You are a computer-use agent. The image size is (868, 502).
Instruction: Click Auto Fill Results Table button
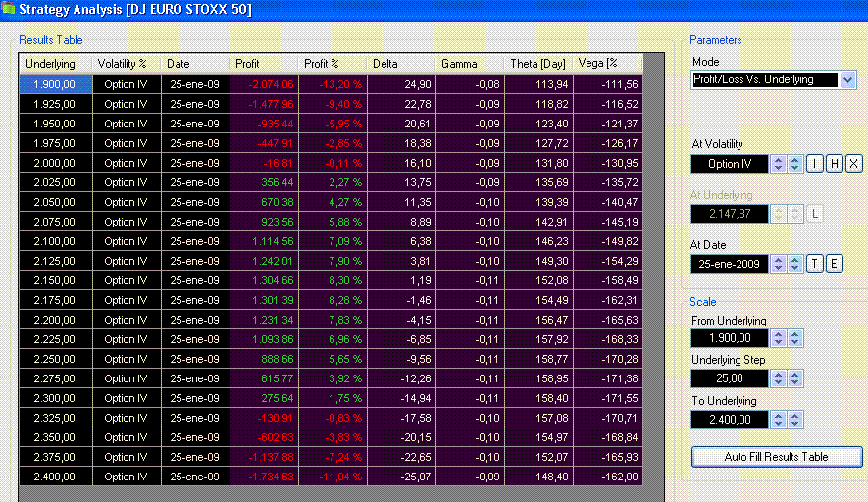pyautogui.click(x=776, y=457)
